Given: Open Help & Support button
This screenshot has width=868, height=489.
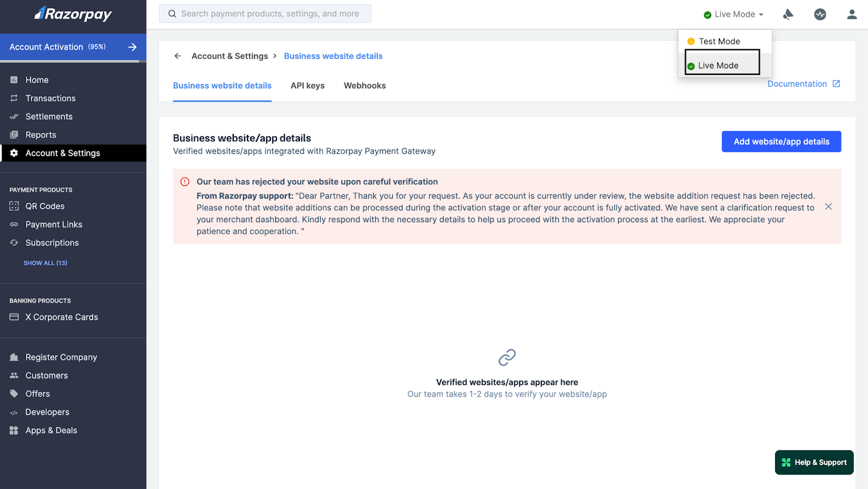Looking at the screenshot, I should tap(814, 462).
